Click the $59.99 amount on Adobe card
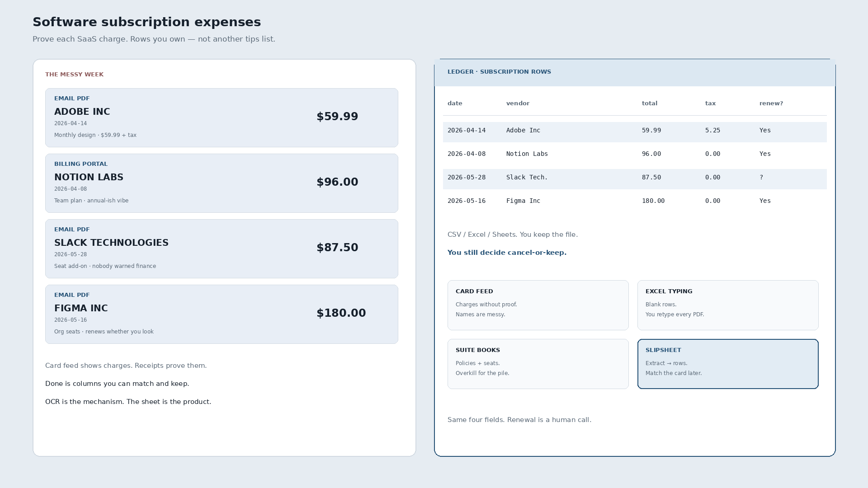 [x=337, y=117]
